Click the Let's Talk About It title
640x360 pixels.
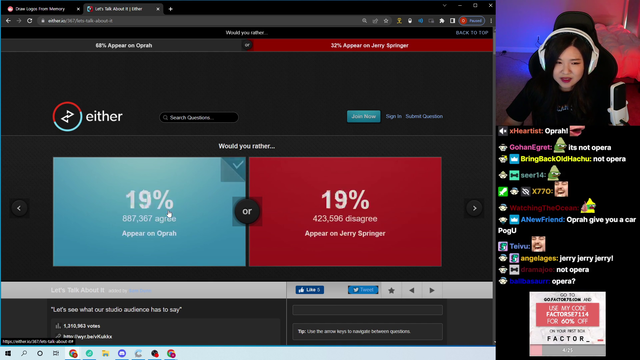click(78, 290)
